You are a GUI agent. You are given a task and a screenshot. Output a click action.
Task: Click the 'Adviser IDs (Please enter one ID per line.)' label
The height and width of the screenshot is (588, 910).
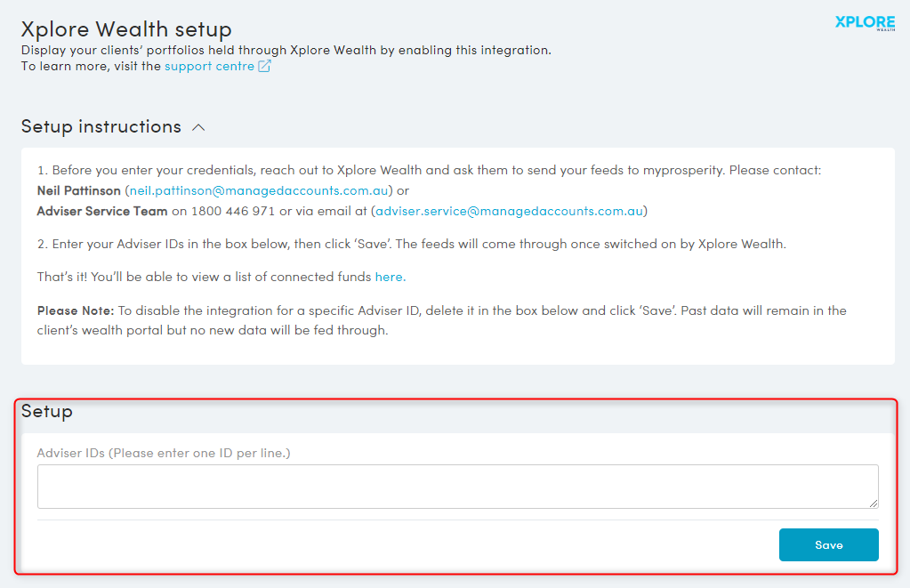[x=164, y=453]
